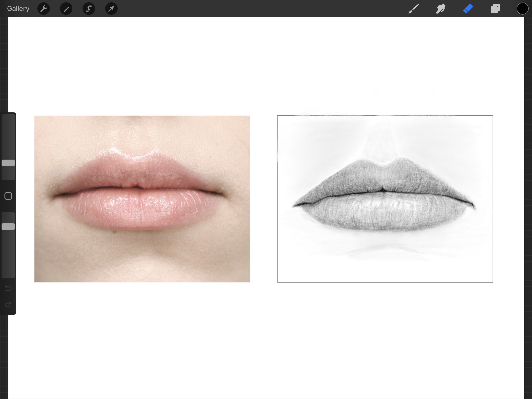This screenshot has width=532, height=399.
Task: Select the Eraser tool
Action: coord(468,9)
